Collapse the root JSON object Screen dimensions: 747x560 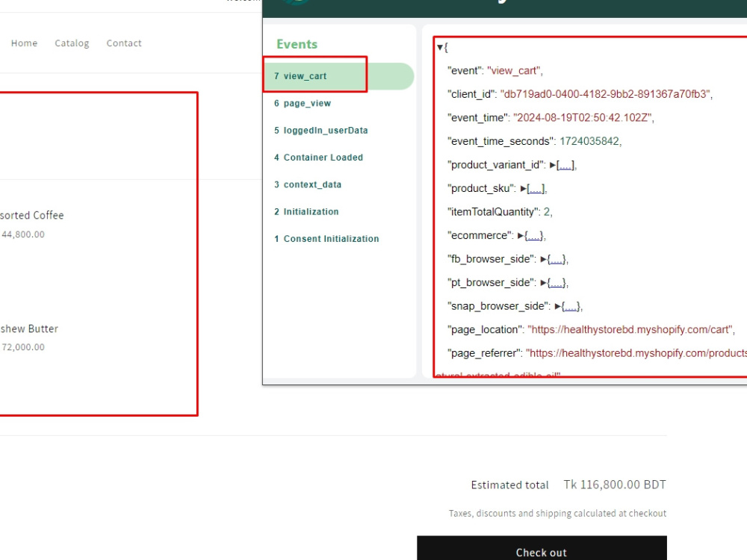click(439, 46)
